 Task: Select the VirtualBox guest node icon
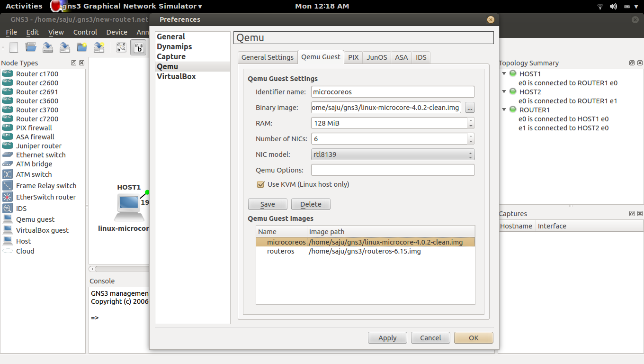pos(8,230)
